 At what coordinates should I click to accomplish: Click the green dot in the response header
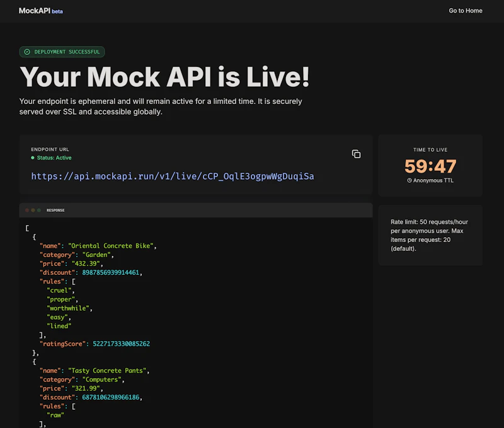(x=39, y=211)
